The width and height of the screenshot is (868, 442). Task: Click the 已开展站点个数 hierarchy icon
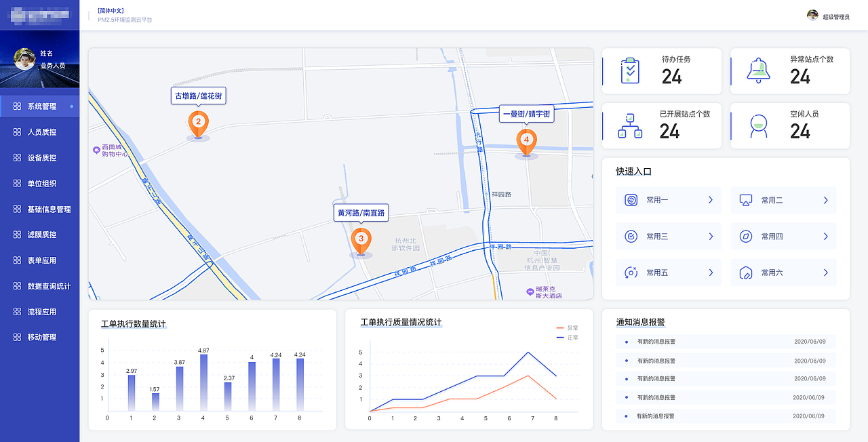click(x=630, y=126)
